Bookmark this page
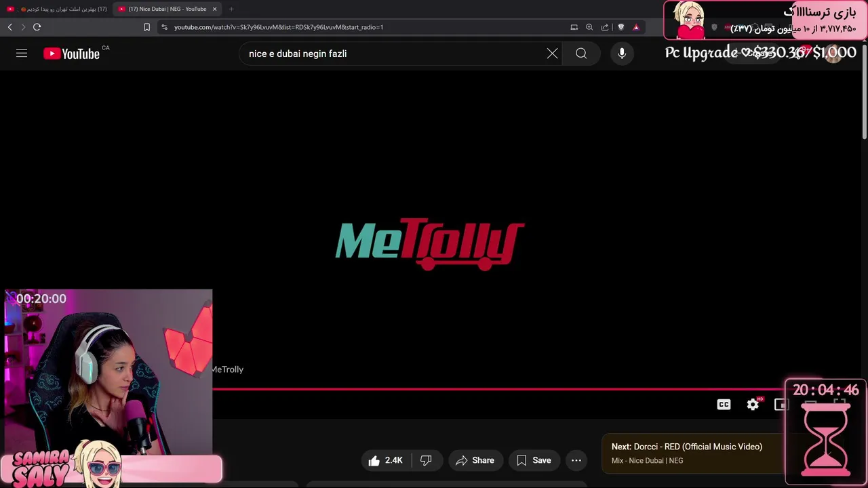Screen dimensions: 868x488 [146, 27]
